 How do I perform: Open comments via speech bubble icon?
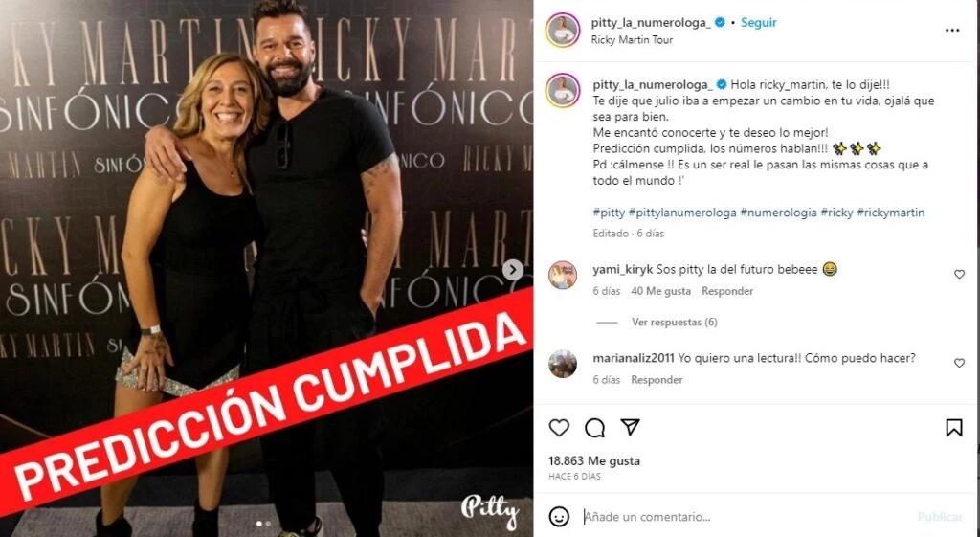click(x=594, y=428)
